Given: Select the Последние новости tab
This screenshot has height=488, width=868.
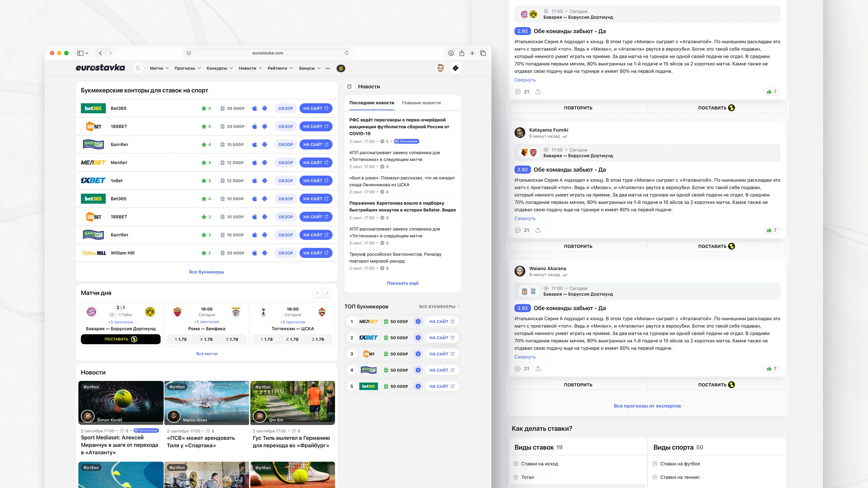Looking at the screenshot, I should (x=372, y=103).
